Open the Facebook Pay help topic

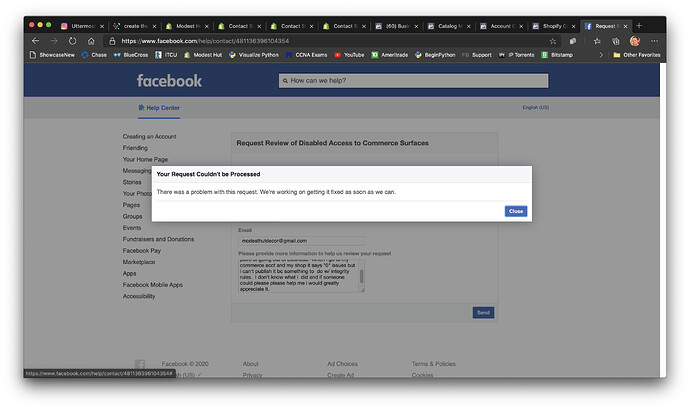click(142, 251)
